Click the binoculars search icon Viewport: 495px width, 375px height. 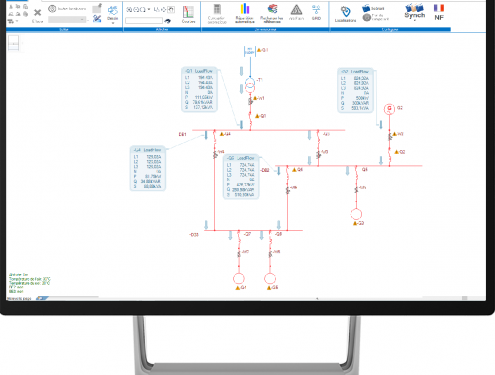click(x=167, y=21)
